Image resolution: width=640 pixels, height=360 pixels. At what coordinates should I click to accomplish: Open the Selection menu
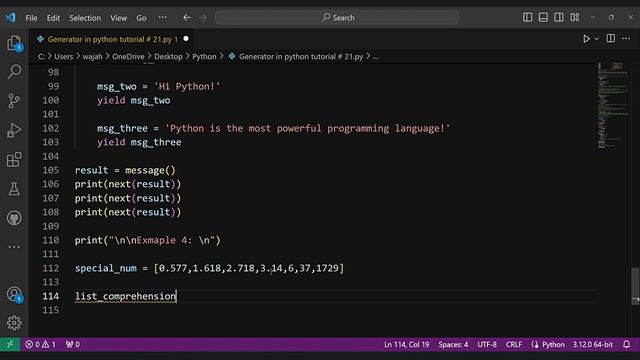(85, 18)
